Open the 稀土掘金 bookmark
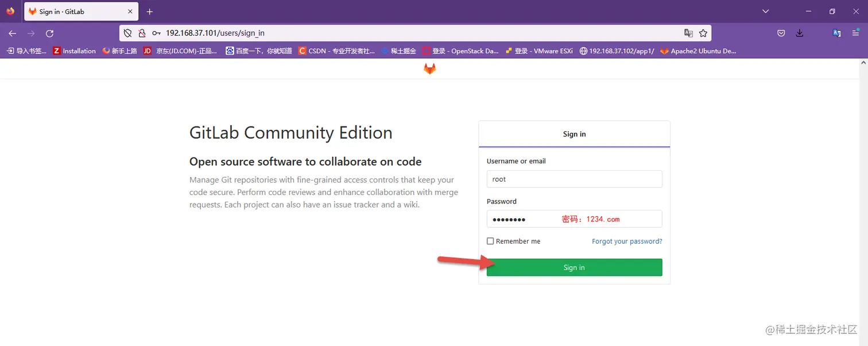Image resolution: width=868 pixels, height=346 pixels. pos(398,51)
